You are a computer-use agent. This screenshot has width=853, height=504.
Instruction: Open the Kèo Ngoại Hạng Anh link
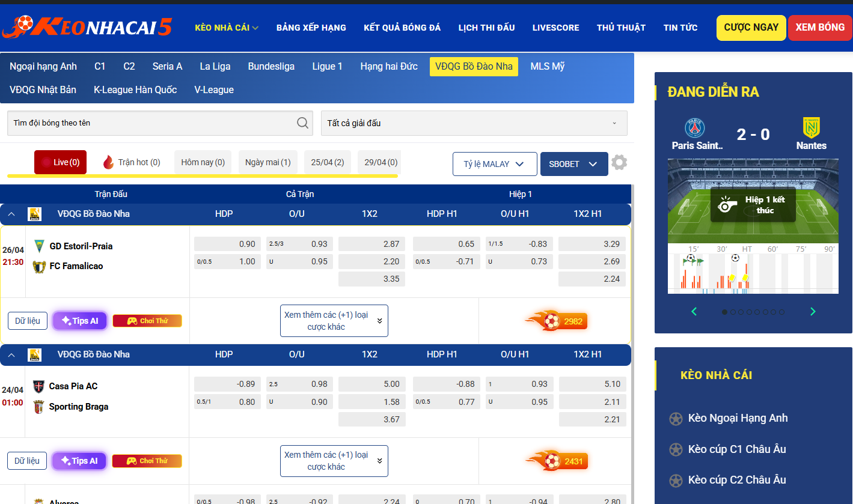coord(738,418)
